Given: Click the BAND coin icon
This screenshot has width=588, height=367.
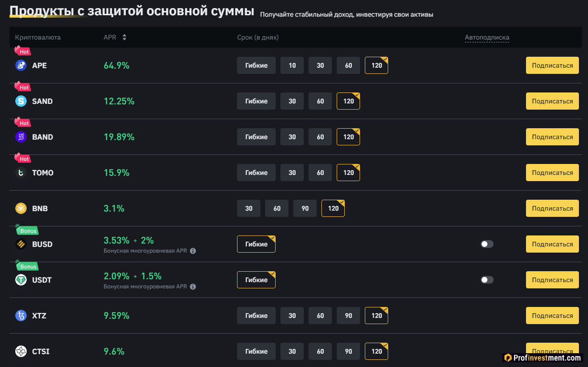Looking at the screenshot, I should click(21, 137).
